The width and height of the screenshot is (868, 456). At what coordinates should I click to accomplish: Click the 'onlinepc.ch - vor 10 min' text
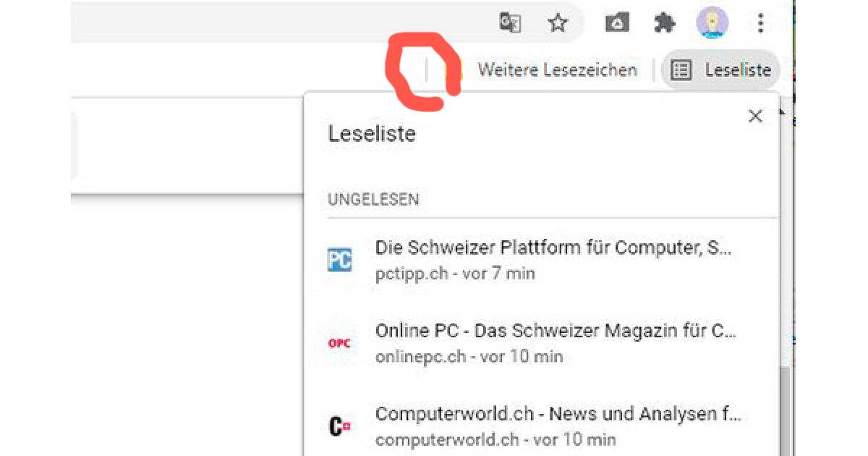(469, 357)
